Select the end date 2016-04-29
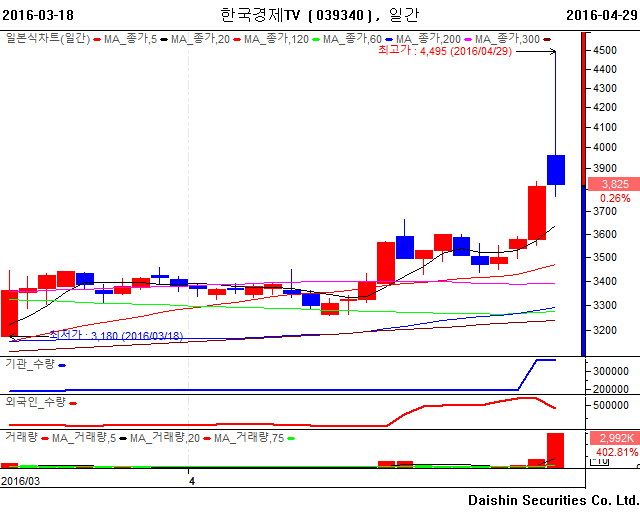Image resolution: width=640 pixels, height=512 pixels. click(602, 15)
